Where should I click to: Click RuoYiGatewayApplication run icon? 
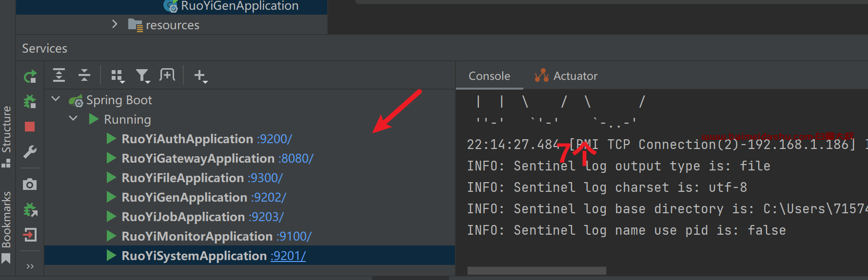(111, 158)
